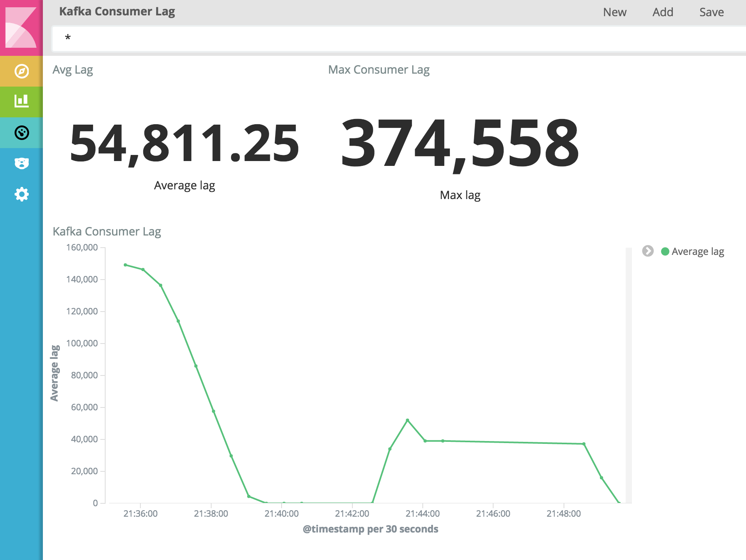
Task: Click the 54,811.25 metric value
Action: pyautogui.click(x=184, y=144)
